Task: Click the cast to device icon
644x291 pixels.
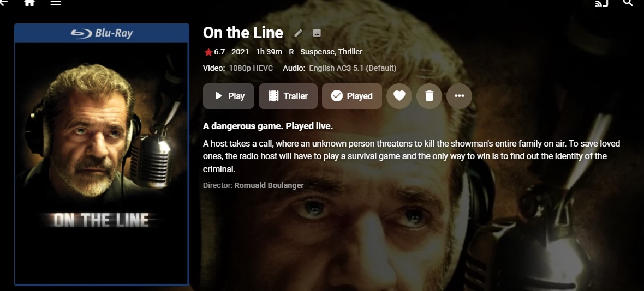Action: click(x=601, y=3)
